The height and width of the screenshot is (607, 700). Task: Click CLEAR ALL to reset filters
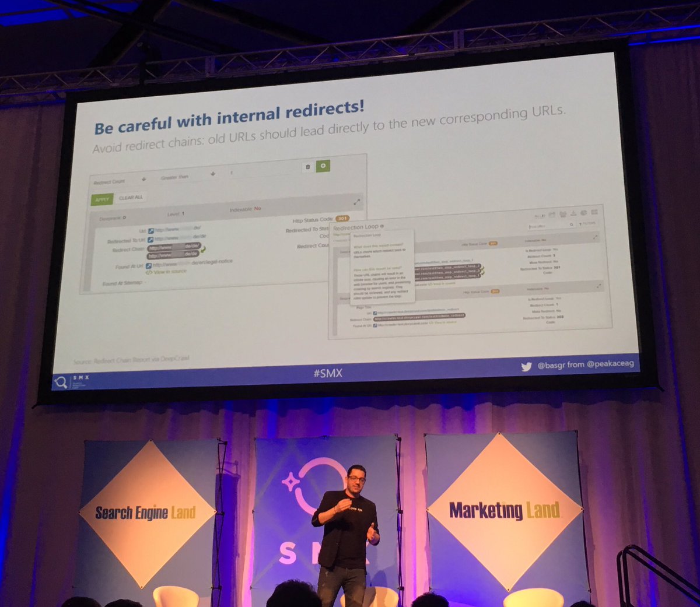pyautogui.click(x=131, y=197)
